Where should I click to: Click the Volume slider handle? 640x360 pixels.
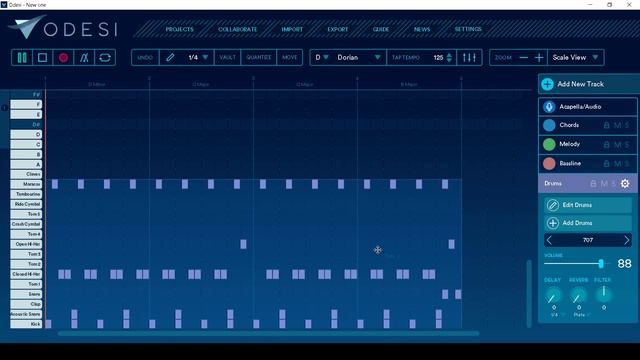(x=601, y=264)
